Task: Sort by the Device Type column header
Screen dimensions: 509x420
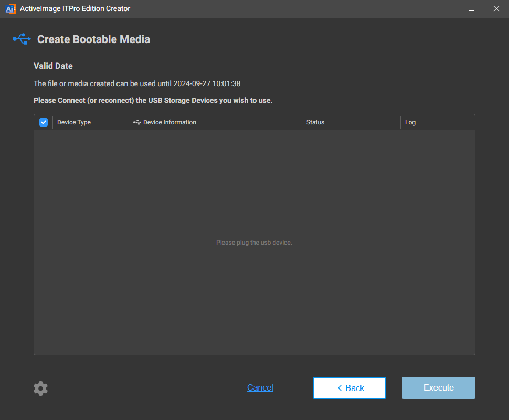Action: click(74, 122)
